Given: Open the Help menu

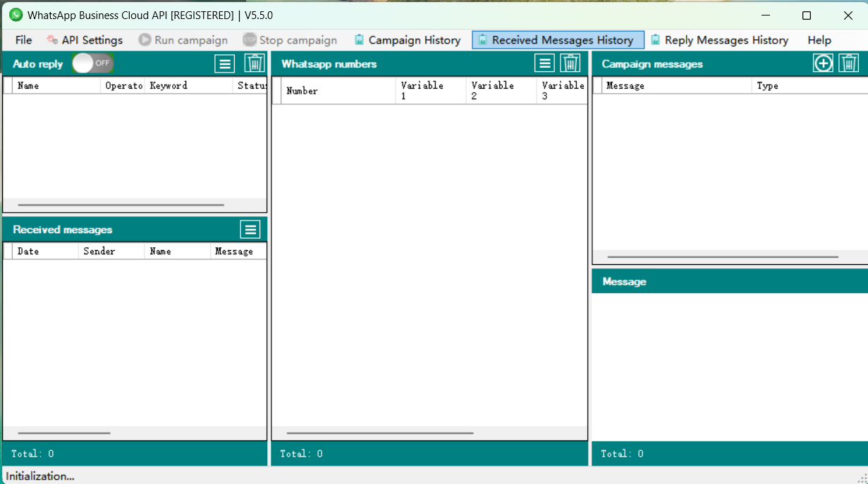Looking at the screenshot, I should (x=819, y=40).
